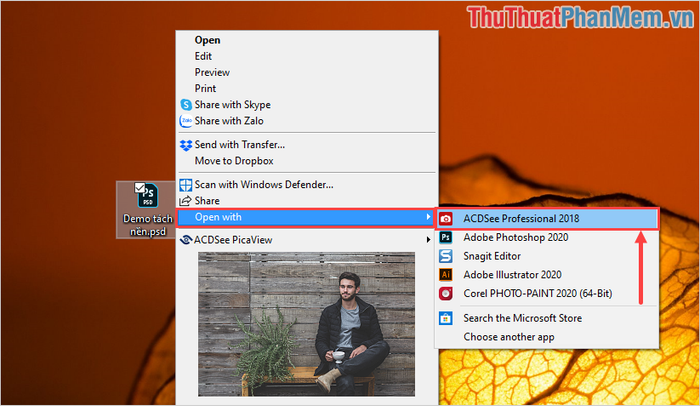This screenshot has height=406, width=700.
Task: Expand the Open with submenu arrow
Action: [429, 217]
